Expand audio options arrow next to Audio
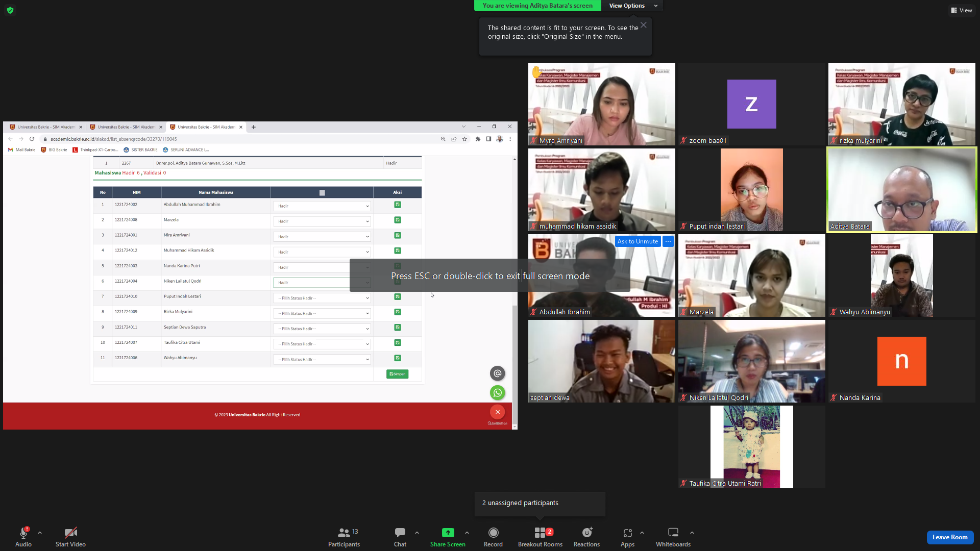Viewport: 980px width, 551px height. tap(40, 533)
